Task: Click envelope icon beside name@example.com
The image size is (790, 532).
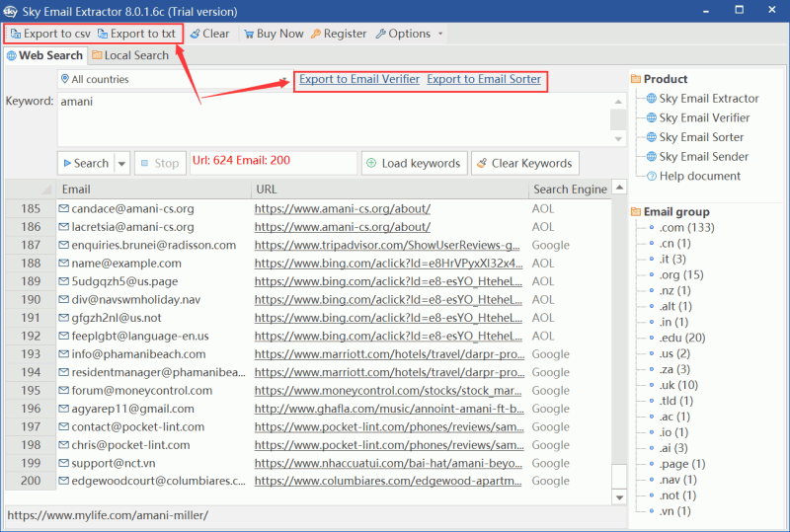Action: click(63, 263)
